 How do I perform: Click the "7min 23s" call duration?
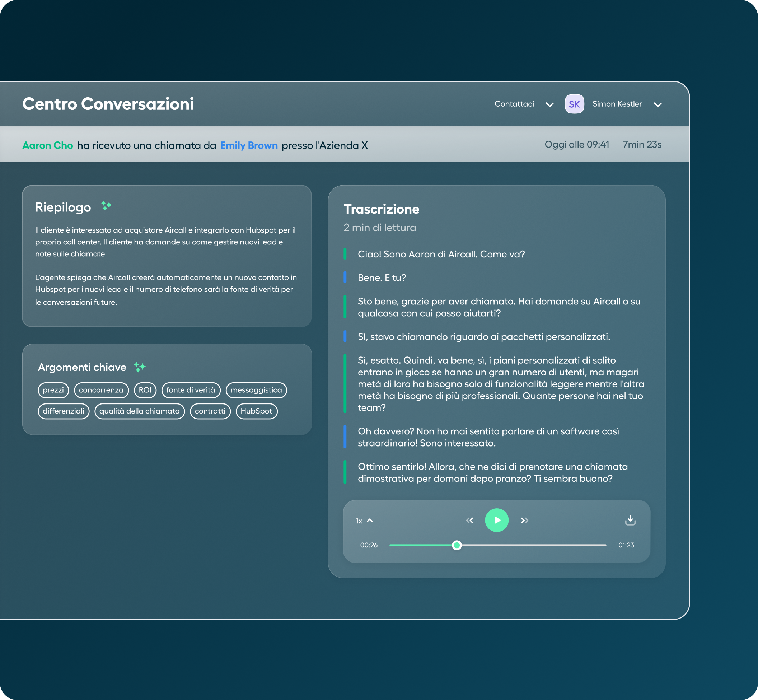point(642,144)
